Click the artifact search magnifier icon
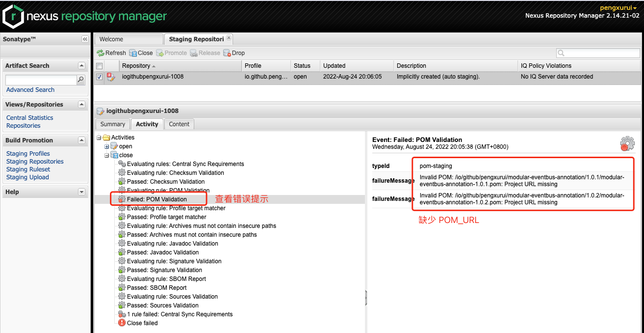Viewport: 644px width, 333px height. pos(81,80)
